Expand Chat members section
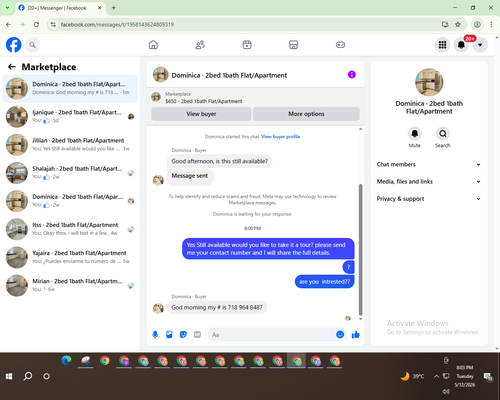Viewport: 500px width, 400px height. (429, 164)
